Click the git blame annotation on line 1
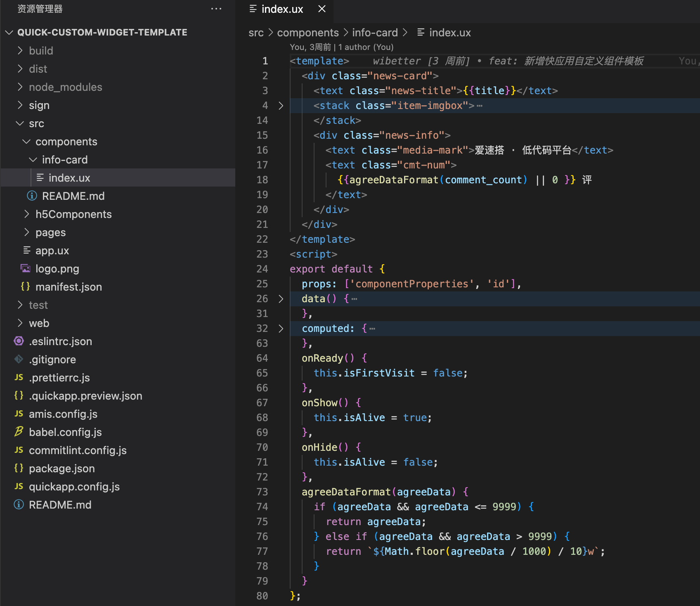Viewport: 700px width, 606px height. (508, 61)
